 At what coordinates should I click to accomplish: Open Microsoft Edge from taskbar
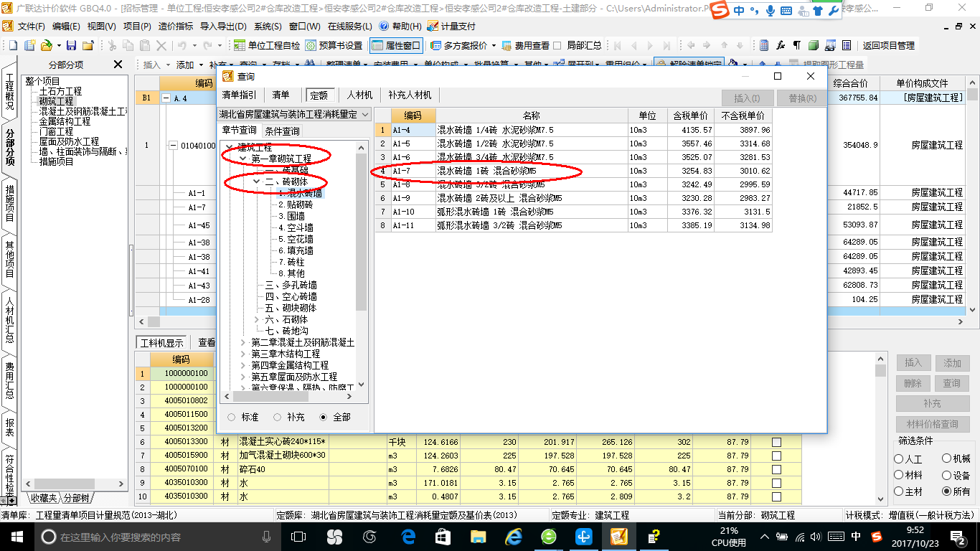pos(409,536)
